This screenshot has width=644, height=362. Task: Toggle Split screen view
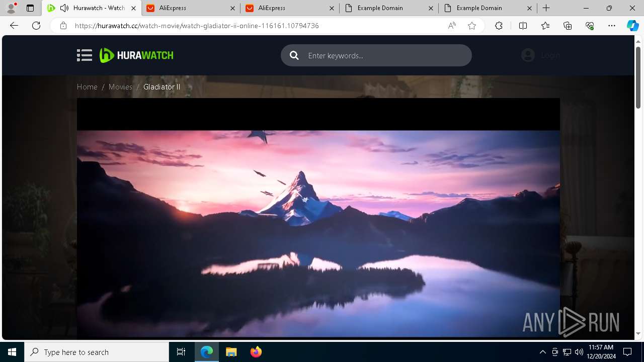pos(523,26)
